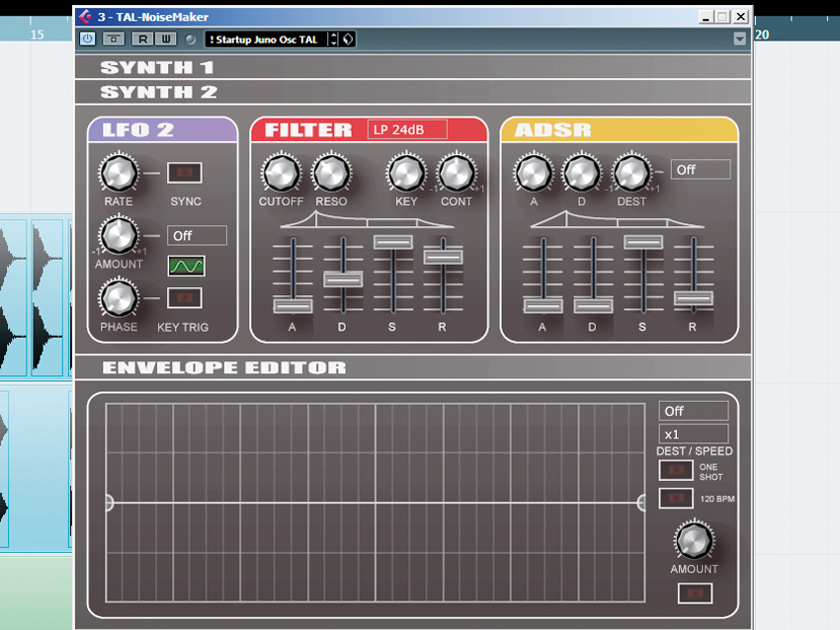This screenshot has width=840, height=630.
Task: Click the envelope left endpoint handle
Action: [x=109, y=503]
